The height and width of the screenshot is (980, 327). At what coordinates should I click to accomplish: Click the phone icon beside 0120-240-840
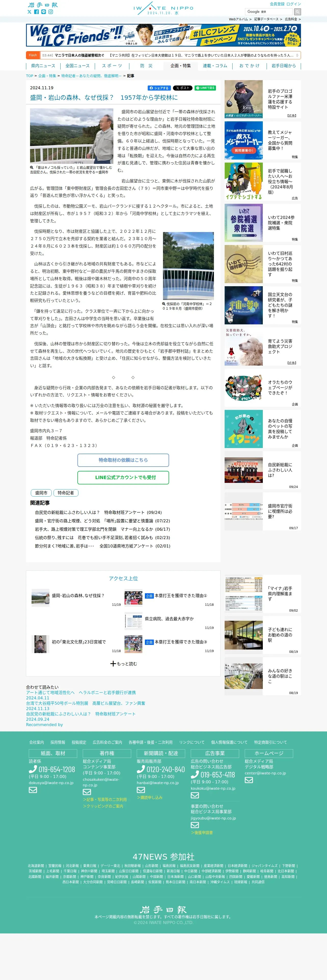(x=141, y=769)
